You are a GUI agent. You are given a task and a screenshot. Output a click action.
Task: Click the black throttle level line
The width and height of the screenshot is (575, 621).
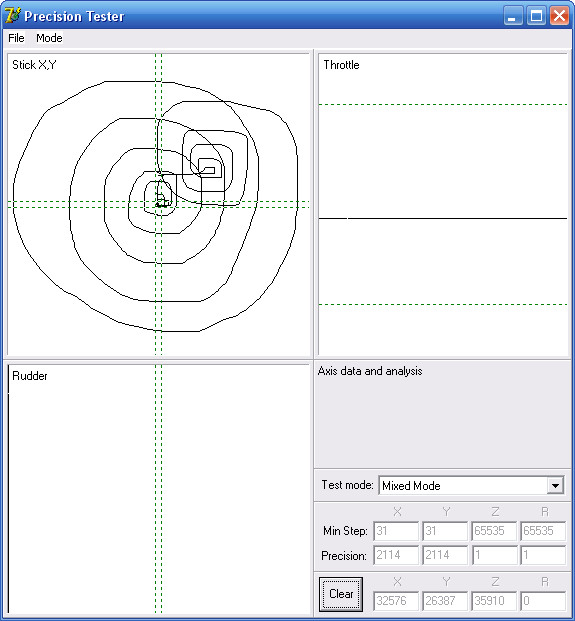(x=443, y=218)
